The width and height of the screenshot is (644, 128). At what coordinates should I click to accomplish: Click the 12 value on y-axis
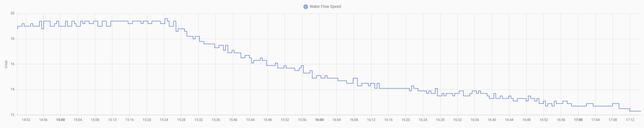click(x=12, y=115)
